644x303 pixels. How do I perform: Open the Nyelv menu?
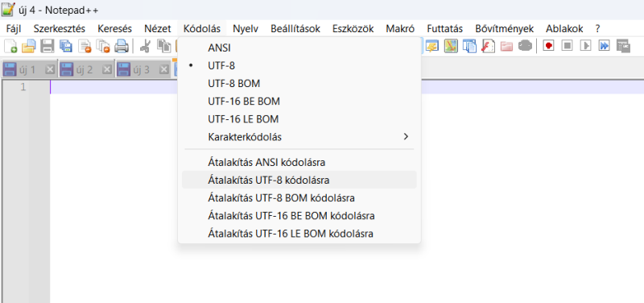246,29
